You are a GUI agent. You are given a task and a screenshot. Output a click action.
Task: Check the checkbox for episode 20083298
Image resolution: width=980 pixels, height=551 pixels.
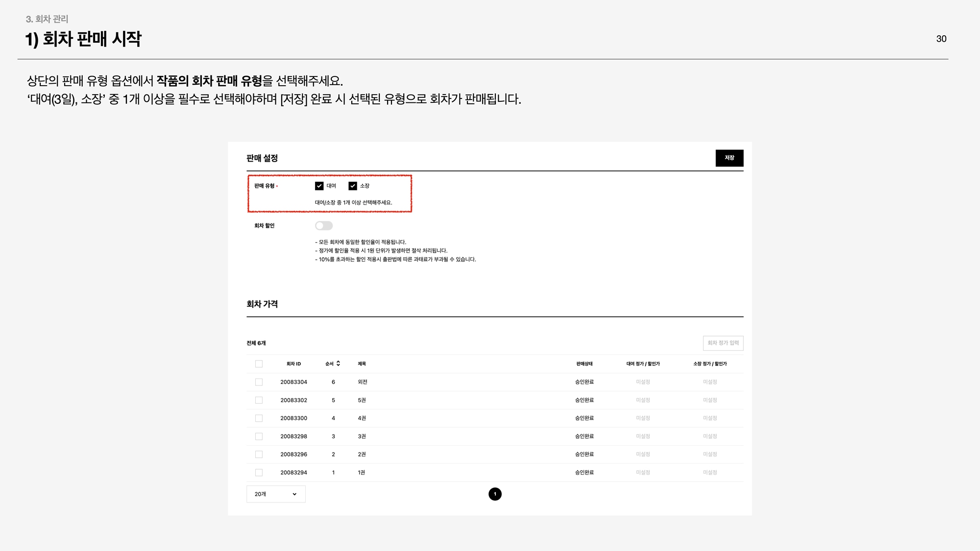point(259,436)
